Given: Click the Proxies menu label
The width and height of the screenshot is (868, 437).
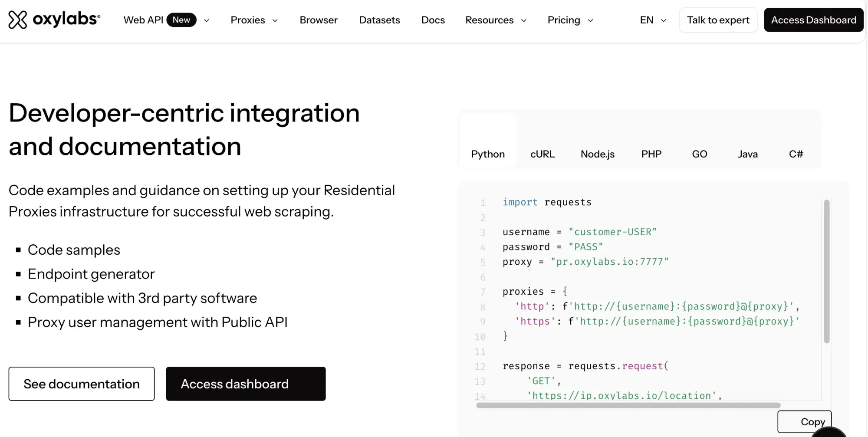Looking at the screenshot, I should pos(248,20).
